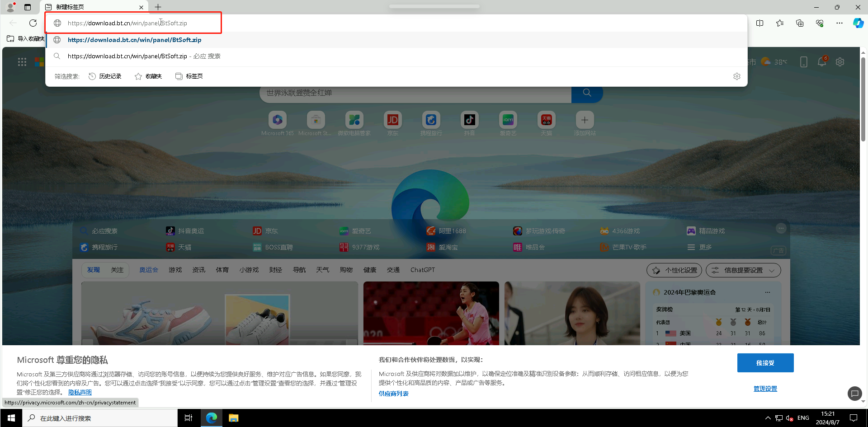This screenshot has width=868, height=427.
Task: Open Microsoft 365 quick link
Action: tap(278, 123)
